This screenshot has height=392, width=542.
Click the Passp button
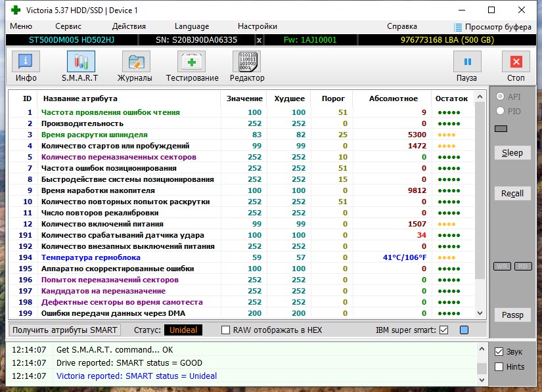[512, 315]
